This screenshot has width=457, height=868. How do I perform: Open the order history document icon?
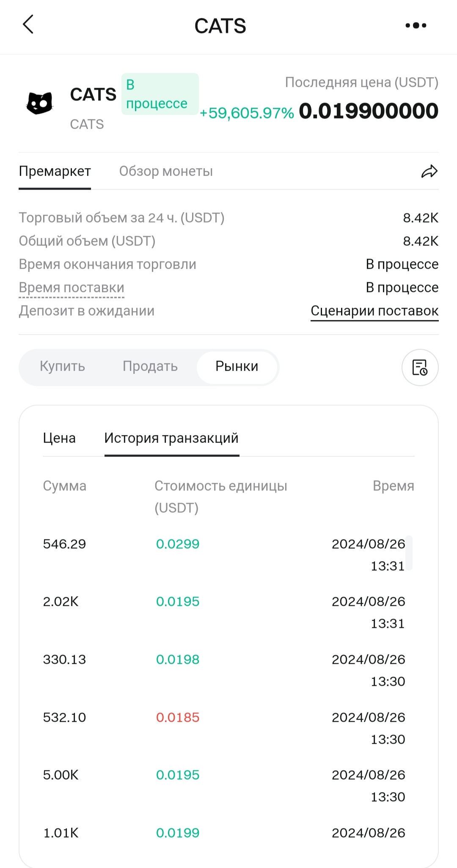(420, 367)
